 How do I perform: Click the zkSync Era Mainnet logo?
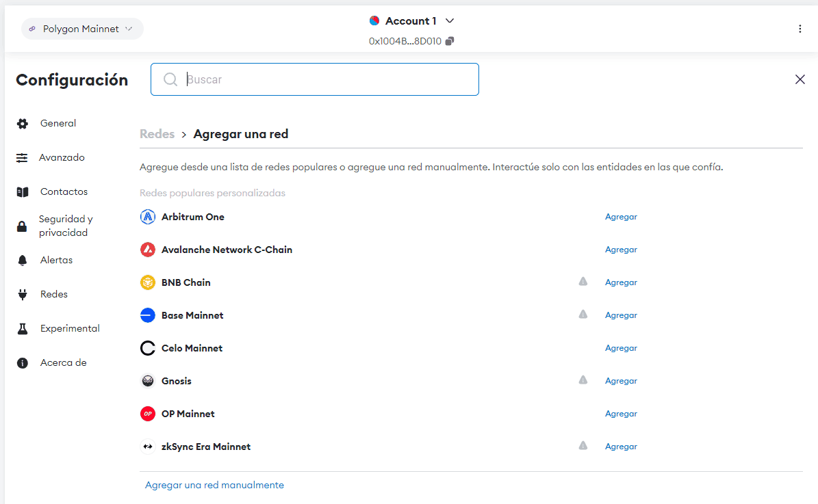click(x=148, y=447)
